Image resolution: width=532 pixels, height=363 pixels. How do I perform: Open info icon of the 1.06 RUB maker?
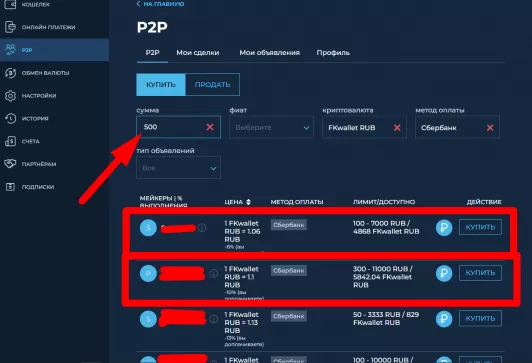[x=202, y=228]
